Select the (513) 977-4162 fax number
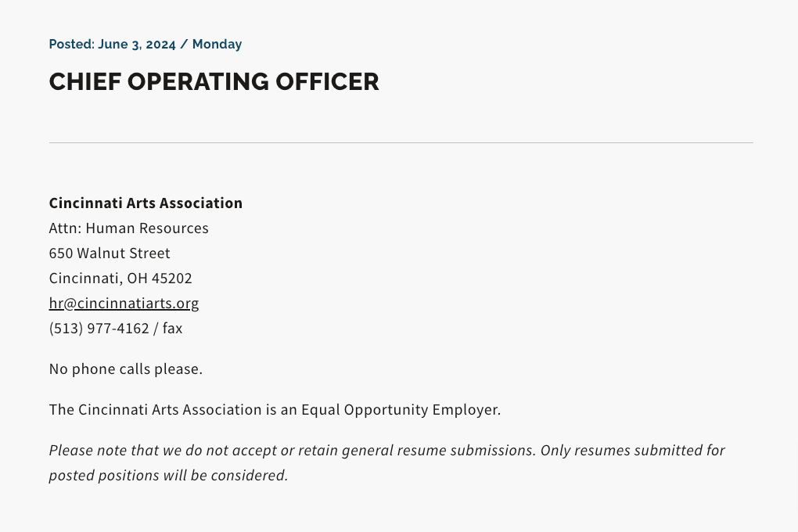Viewport: 798px width, 532px height. click(99, 328)
